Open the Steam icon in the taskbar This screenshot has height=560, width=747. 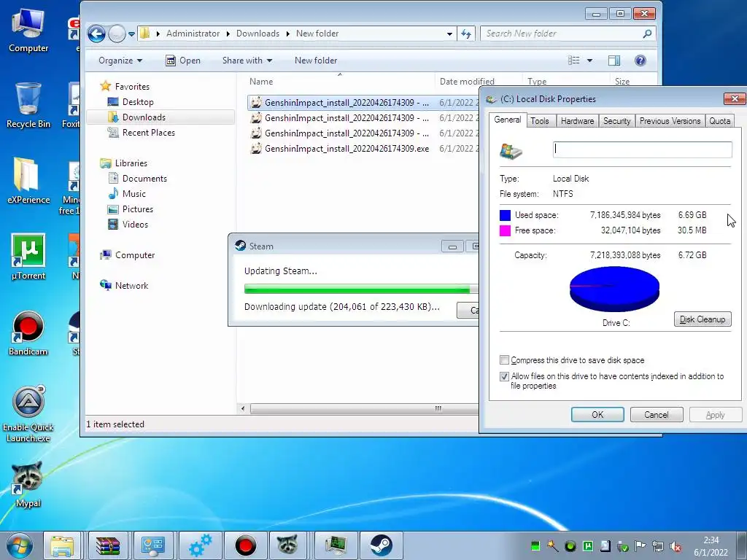click(381, 545)
